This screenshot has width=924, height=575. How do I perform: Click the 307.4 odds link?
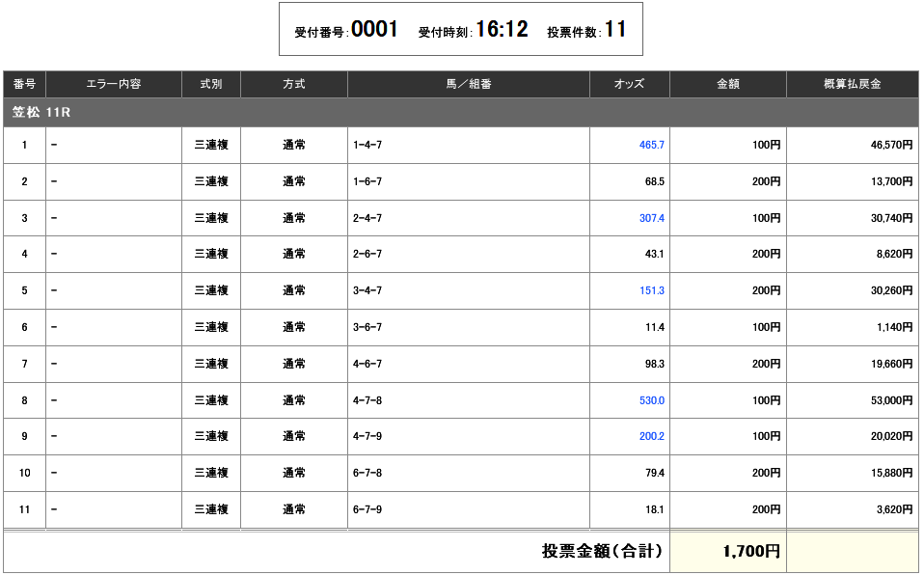coord(651,218)
